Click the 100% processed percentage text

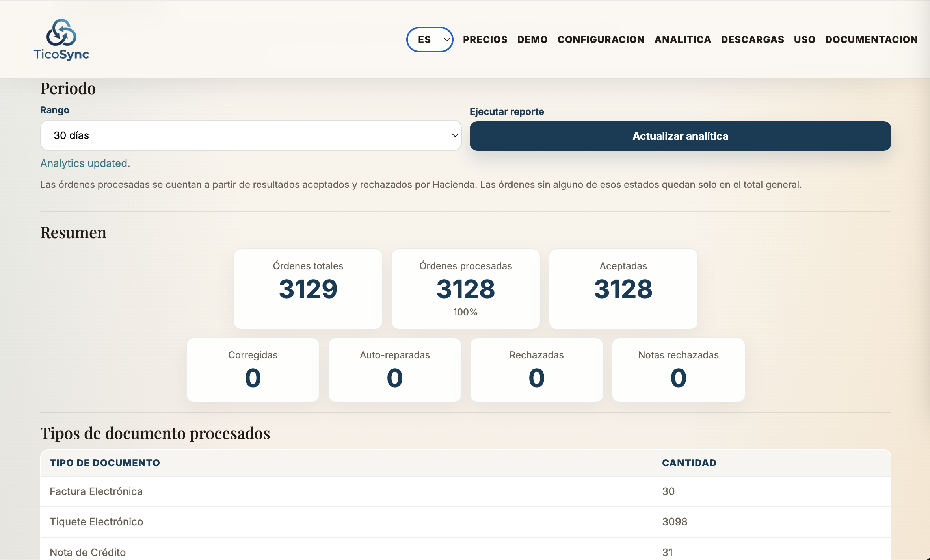click(465, 312)
